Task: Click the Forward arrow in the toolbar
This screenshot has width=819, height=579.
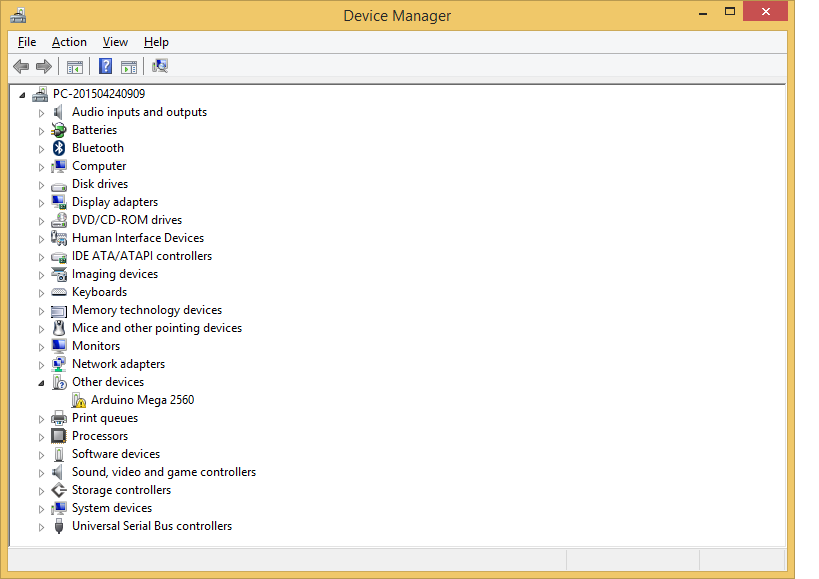Action: pos(43,67)
